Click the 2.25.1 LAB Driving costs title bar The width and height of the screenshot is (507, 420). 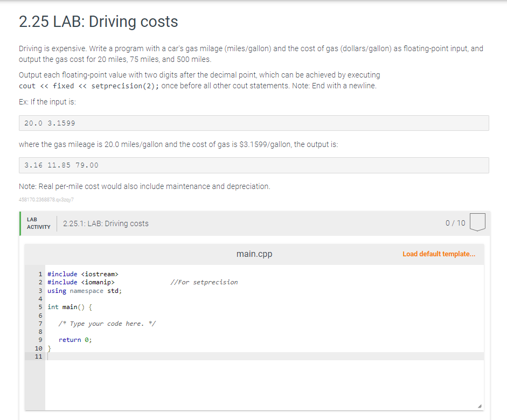click(106, 223)
